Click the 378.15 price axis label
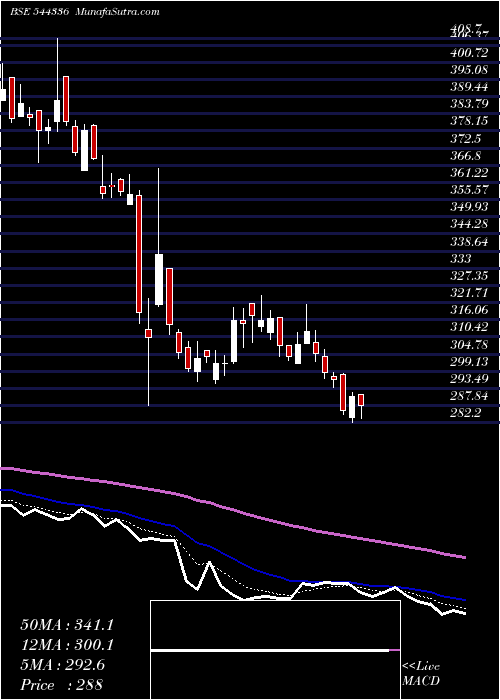The height and width of the screenshot is (700, 500). click(x=469, y=121)
